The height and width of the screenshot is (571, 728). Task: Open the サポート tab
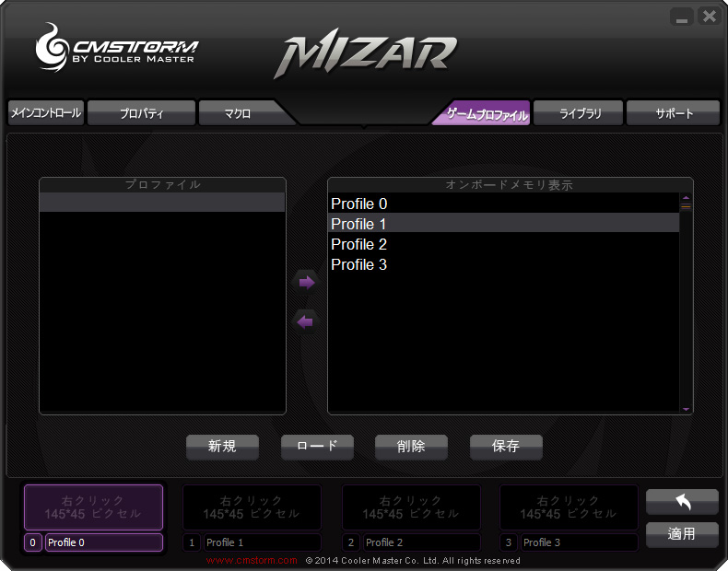[673, 113]
